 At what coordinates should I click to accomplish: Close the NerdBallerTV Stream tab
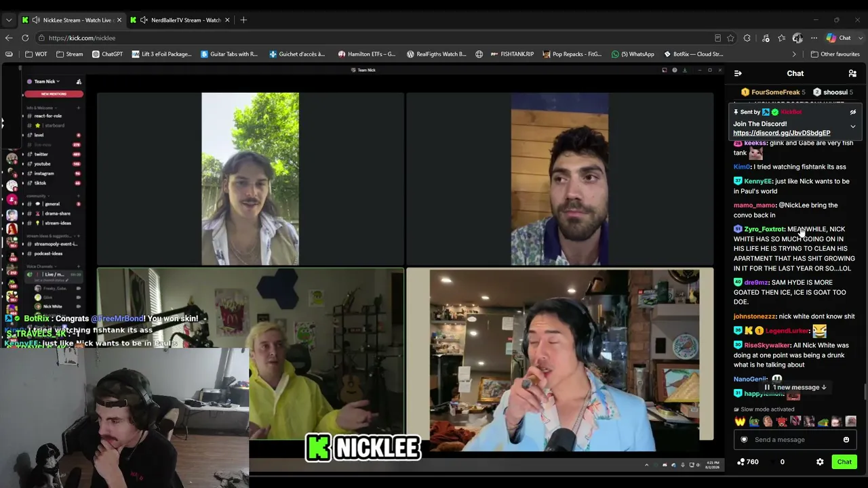pyautogui.click(x=227, y=20)
